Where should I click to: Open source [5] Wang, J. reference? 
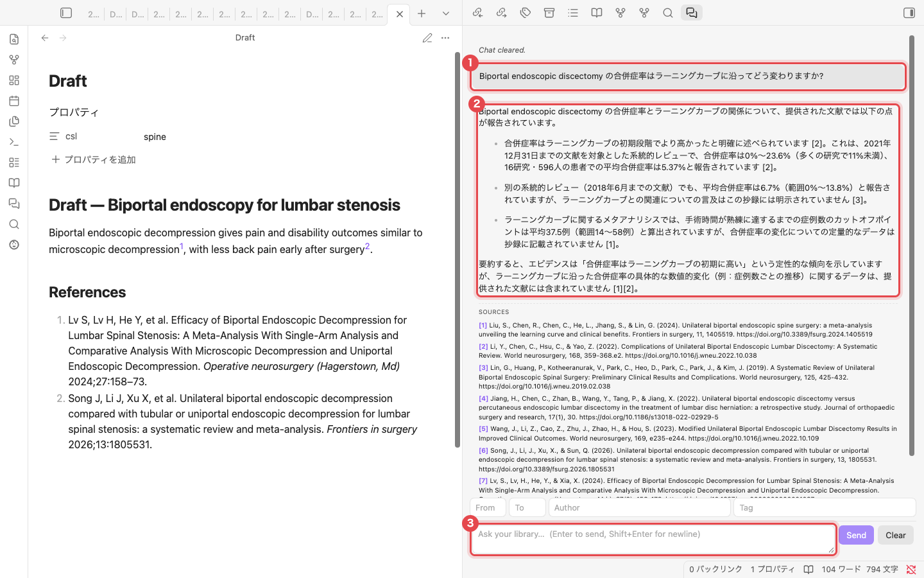[687, 433]
